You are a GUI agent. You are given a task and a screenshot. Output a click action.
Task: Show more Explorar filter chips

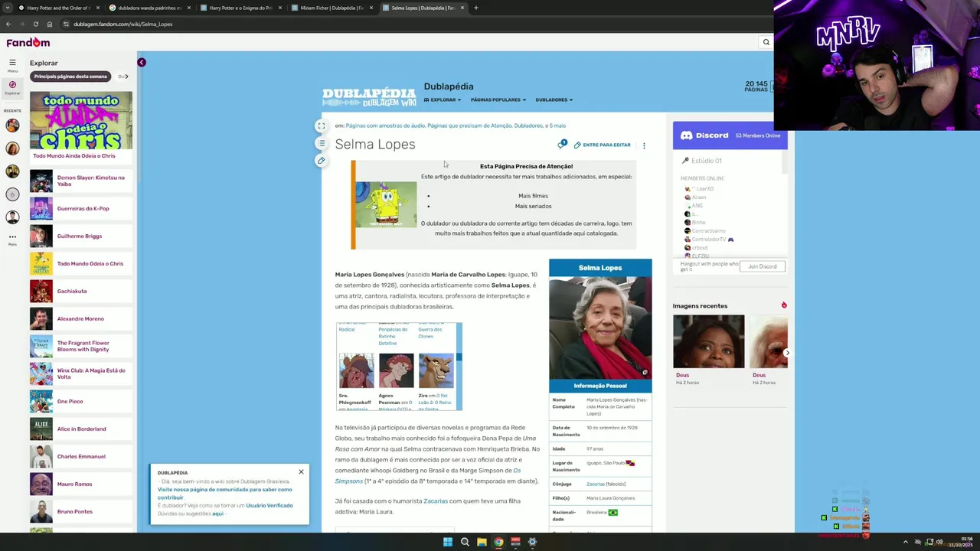[x=126, y=77]
